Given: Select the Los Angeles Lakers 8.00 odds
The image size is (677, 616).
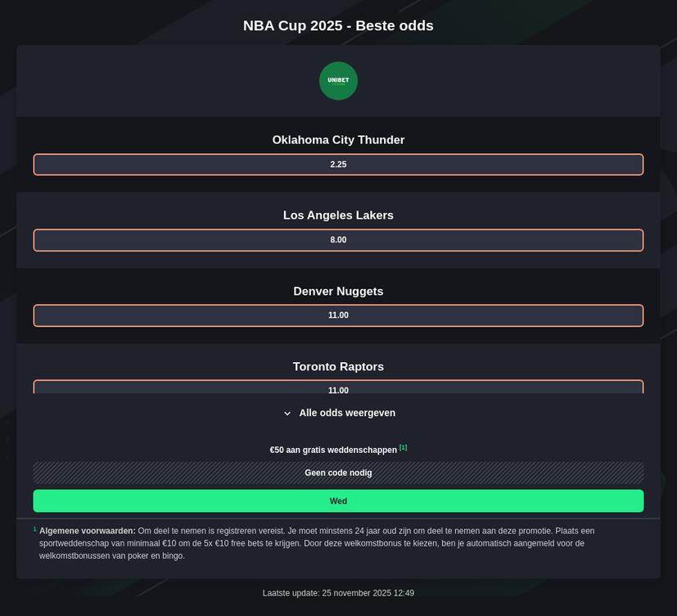Looking at the screenshot, I should pyautogui.click(x=338, y=239).
